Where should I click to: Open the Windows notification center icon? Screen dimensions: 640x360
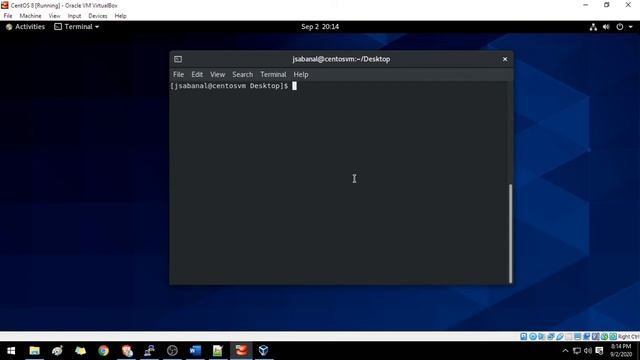pyautogui.click(x=599, y=351)
